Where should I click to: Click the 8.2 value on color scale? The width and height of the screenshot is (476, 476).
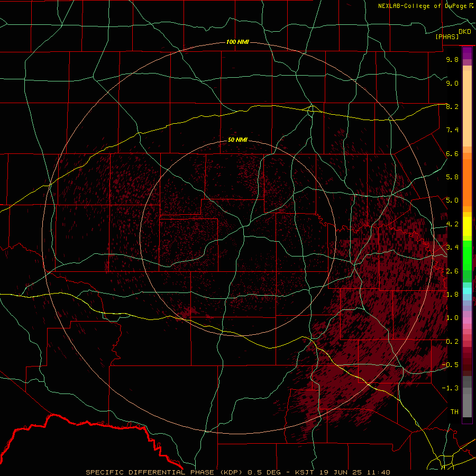click(452, 106)
